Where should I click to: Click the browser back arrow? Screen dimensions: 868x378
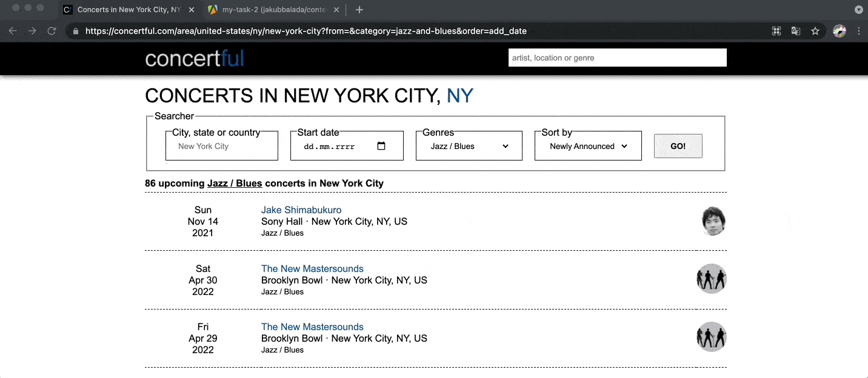[13, 31]
